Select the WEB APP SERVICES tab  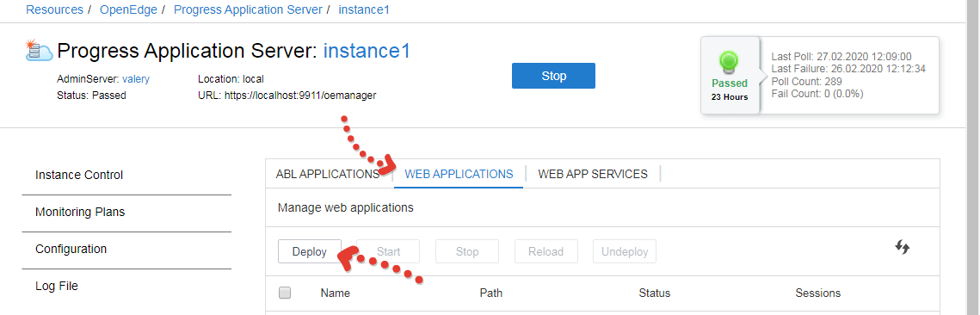coord(593,175)
